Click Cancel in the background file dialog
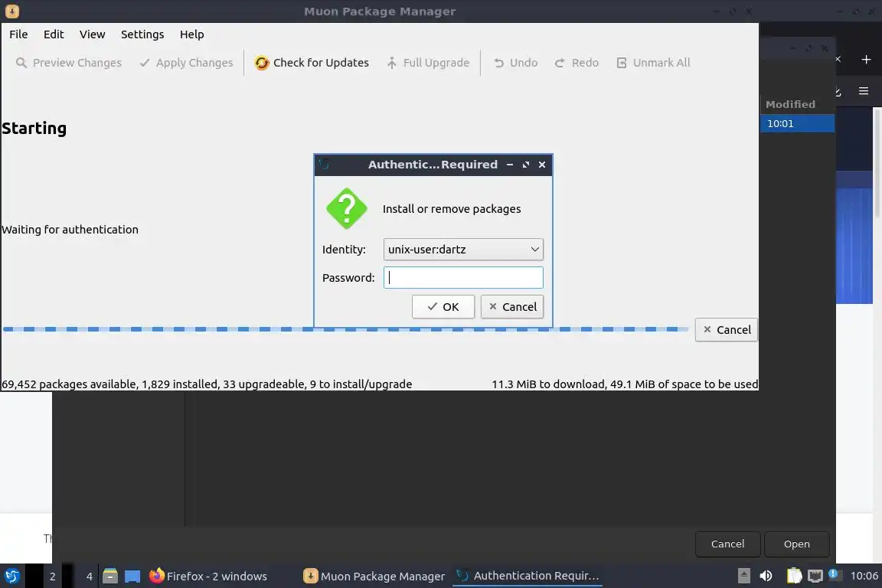The width and height of the screenshot is (882, 588). pyautogui.click(x=727, y=544)
